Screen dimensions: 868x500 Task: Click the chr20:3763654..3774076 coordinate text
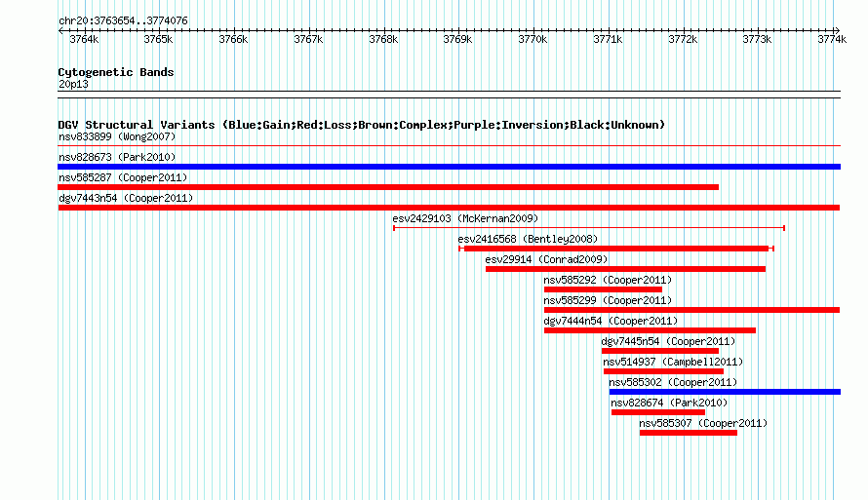123,20
